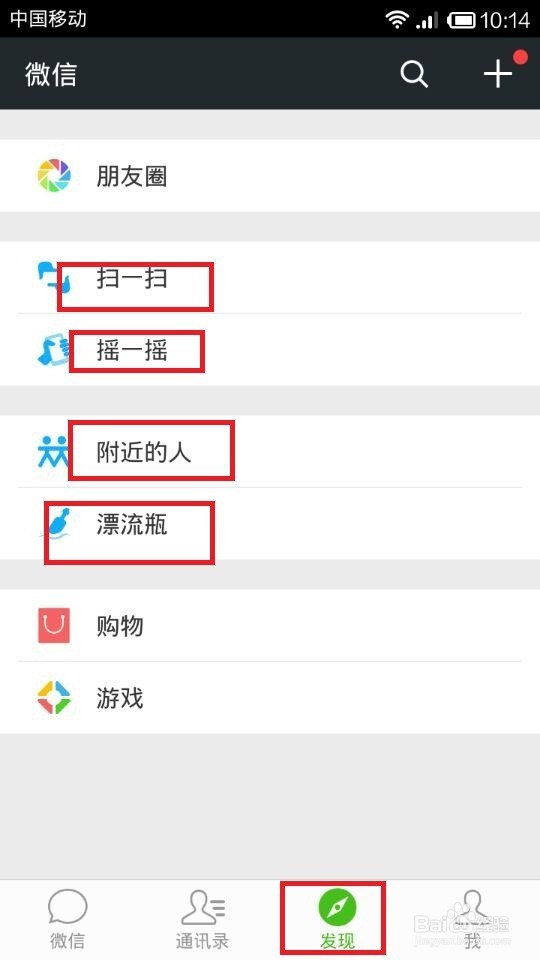Viewport: 540px width, 960px height.
Task: Open 附近的人 list entry text
Action: tap(144, 452)
